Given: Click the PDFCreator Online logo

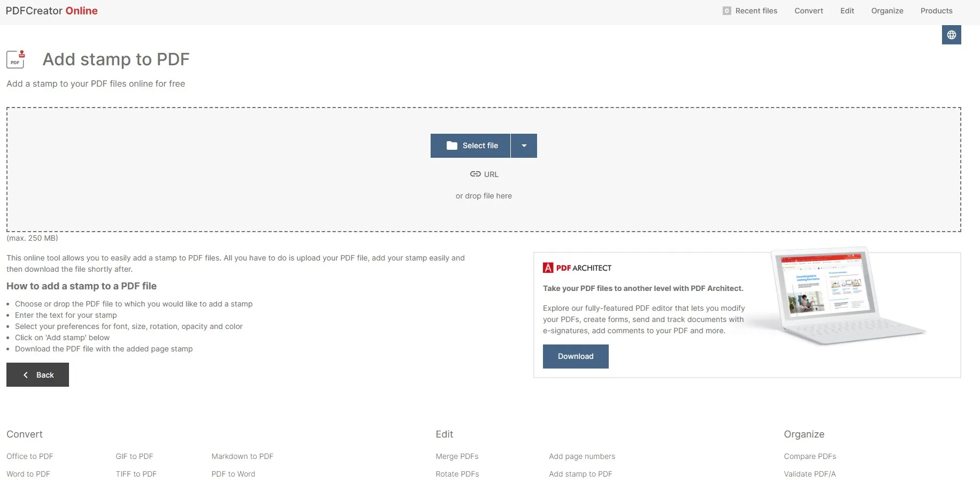Looking at the screenshot, I should tap(51, 11).
